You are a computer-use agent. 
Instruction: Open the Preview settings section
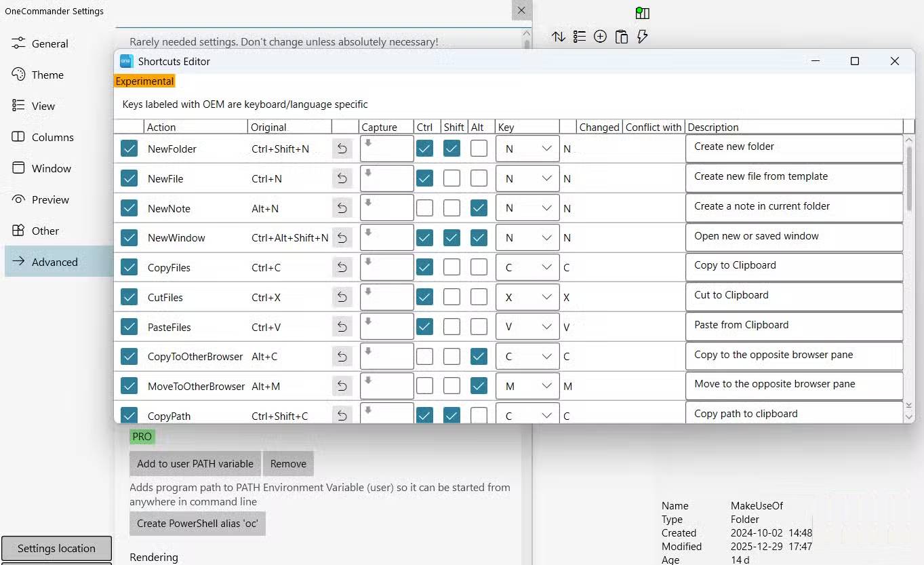click(x=50, y=200)
